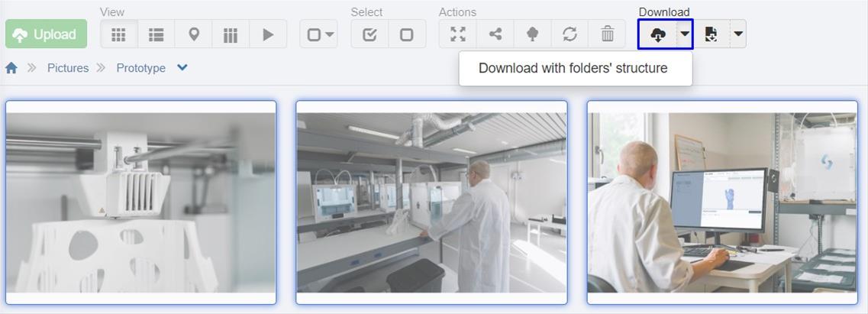
Task: Open the Pictures breadcrumb link
Action: [x=68, y=68]
